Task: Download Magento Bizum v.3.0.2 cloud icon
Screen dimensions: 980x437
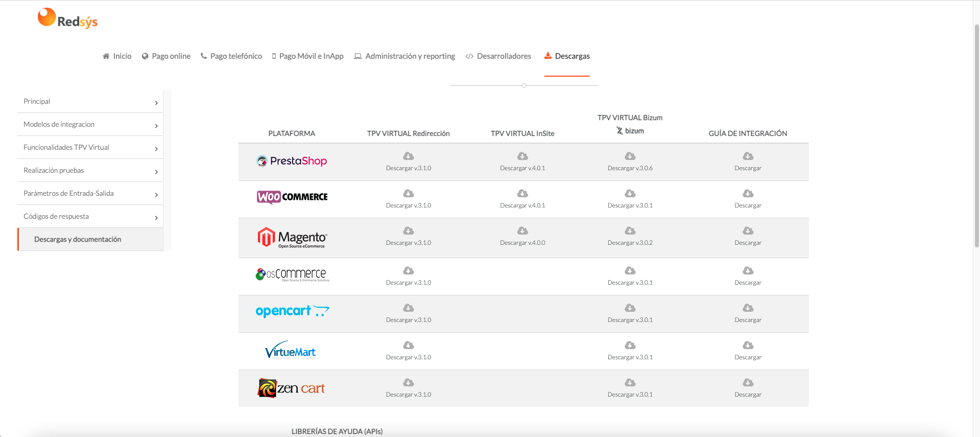Action: (x=630, y=231)
